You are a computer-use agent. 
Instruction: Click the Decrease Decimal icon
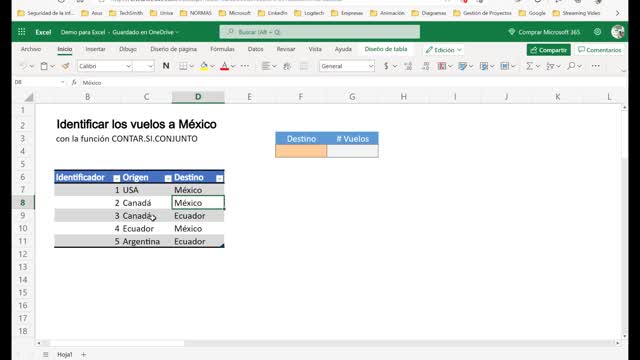[426, 66]
